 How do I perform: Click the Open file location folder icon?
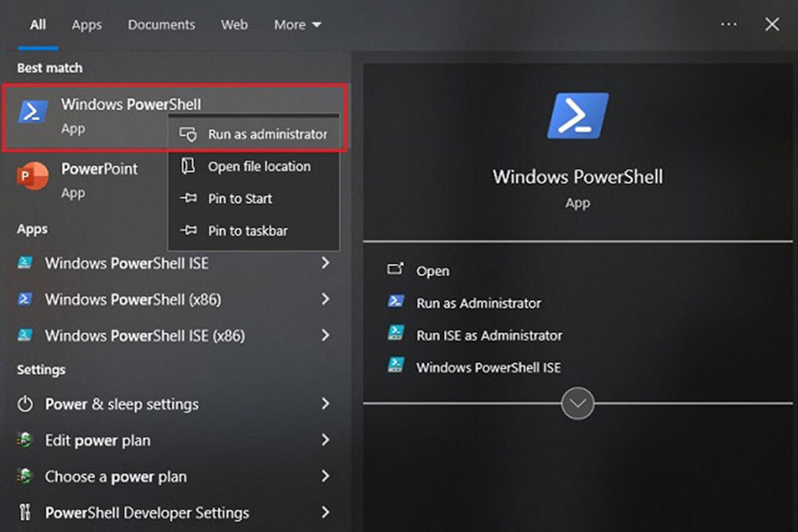pyautogui.click(x=188, y=166)
